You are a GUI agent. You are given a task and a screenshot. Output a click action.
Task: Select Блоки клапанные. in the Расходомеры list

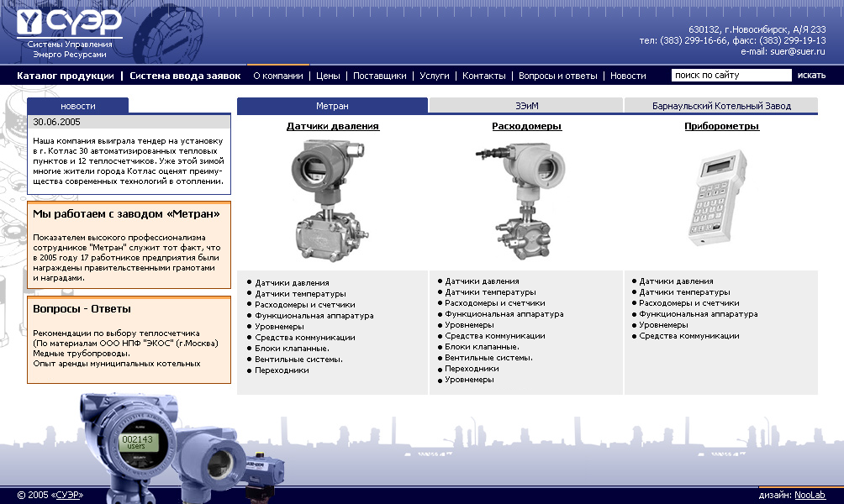(x=482, y=347)
